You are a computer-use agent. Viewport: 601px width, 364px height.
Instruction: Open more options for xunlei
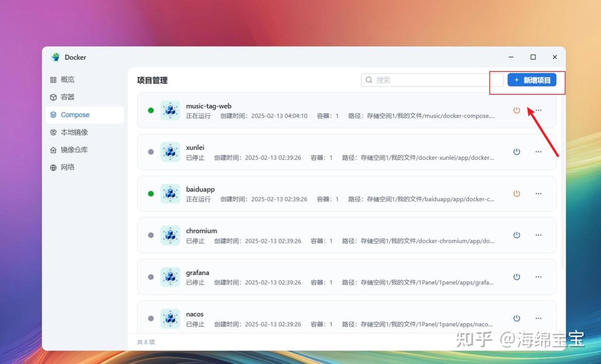[539, 152]
